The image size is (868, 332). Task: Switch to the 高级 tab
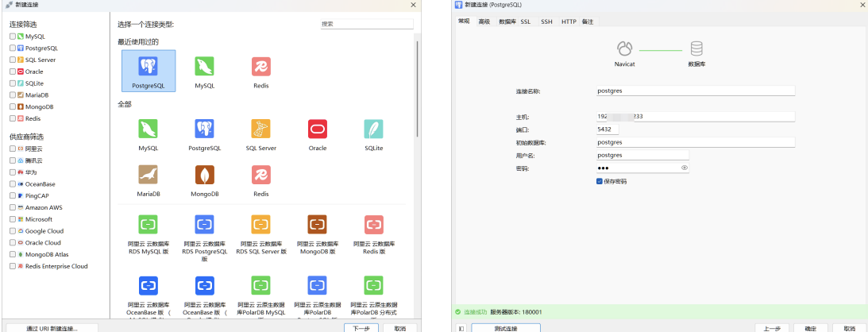tap(484, 21)
